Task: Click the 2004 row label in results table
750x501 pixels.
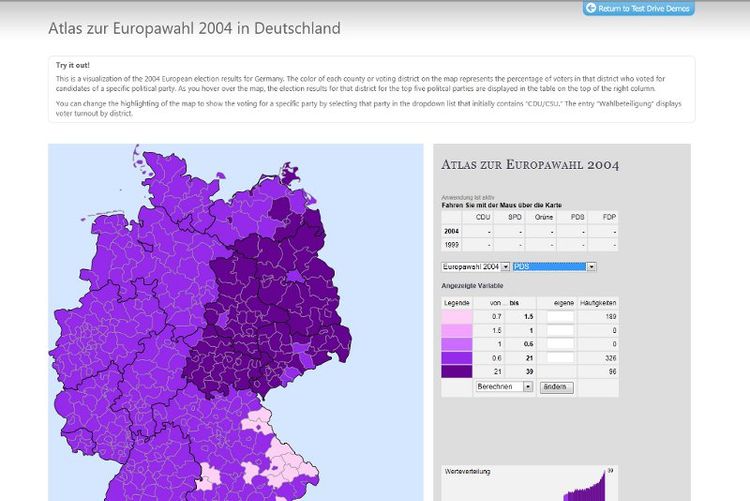Action: click(x=450, y=230)
